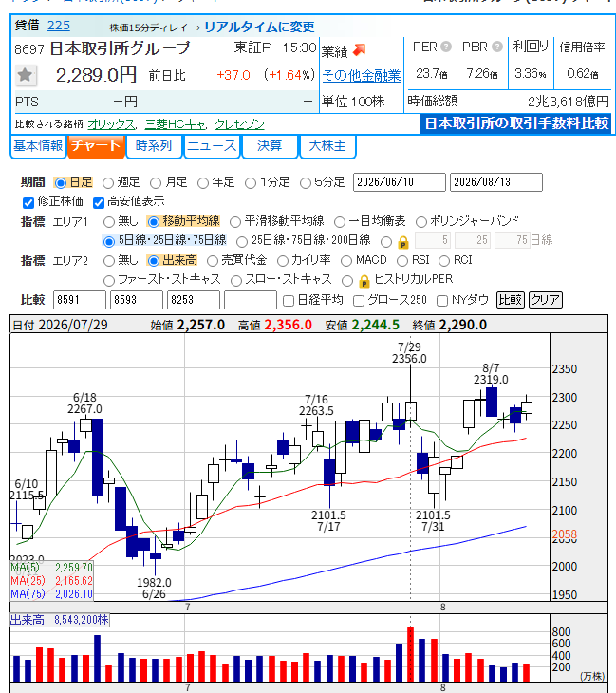Select the 日足 period radio button
Viewport: 616px width, 693px height.
click(x=61, y=183)
